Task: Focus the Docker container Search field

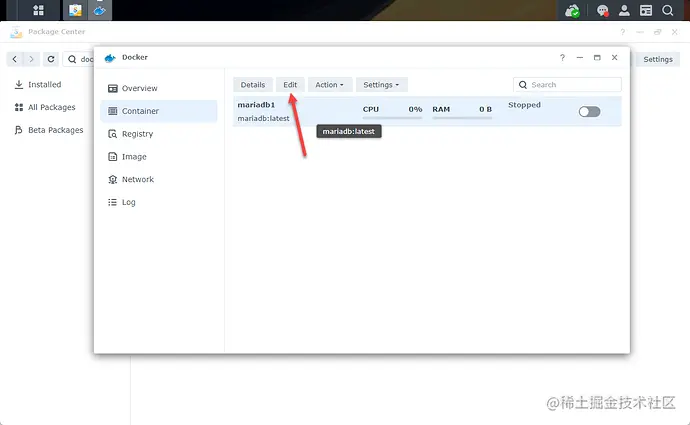Action: 567,85
